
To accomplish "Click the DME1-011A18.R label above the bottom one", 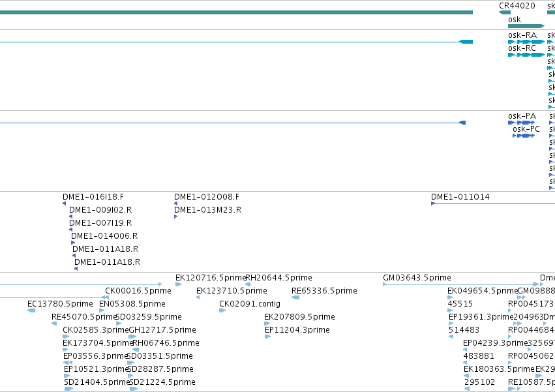I will (x=106, y=249).
